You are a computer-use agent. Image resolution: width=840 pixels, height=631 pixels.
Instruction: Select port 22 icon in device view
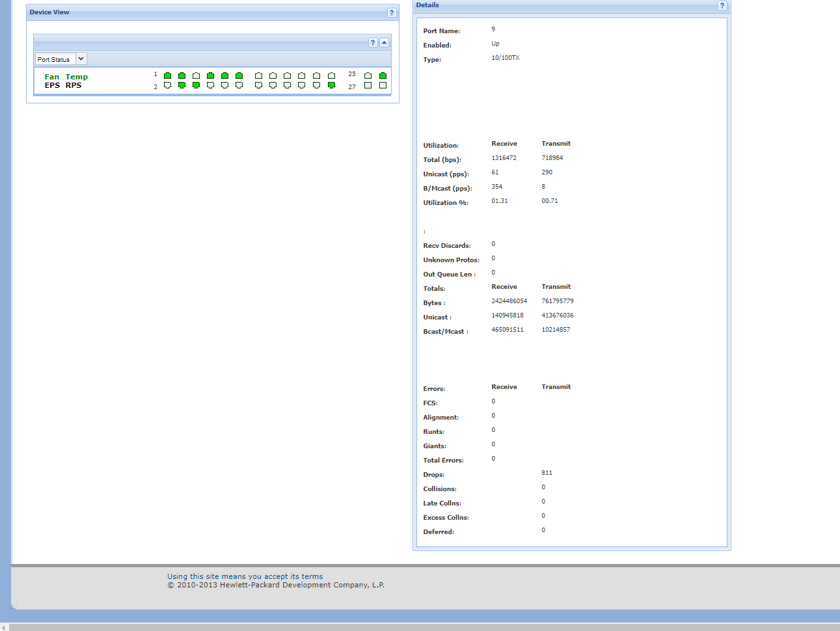pyautogui.click(x=316, y=85)
